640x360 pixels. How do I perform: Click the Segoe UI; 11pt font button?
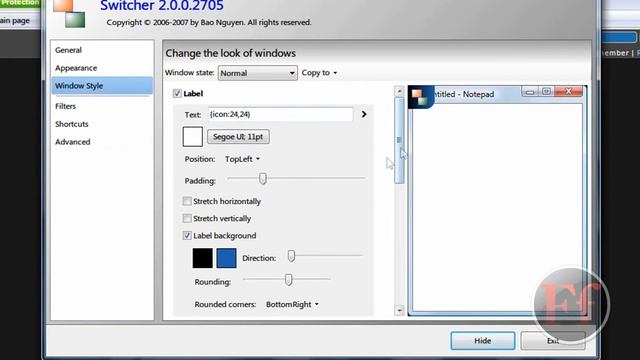tap(238, 137)
